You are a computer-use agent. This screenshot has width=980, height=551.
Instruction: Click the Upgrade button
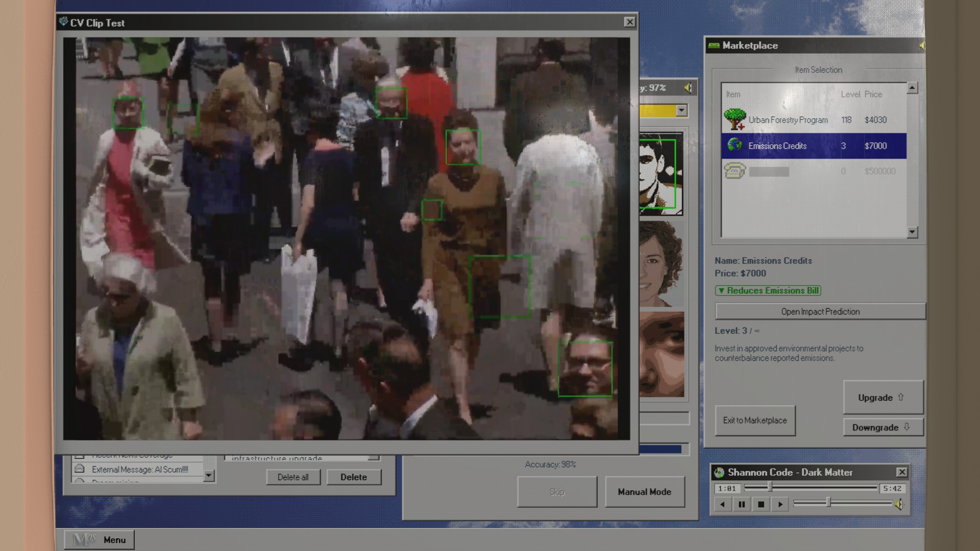(883, 397)
